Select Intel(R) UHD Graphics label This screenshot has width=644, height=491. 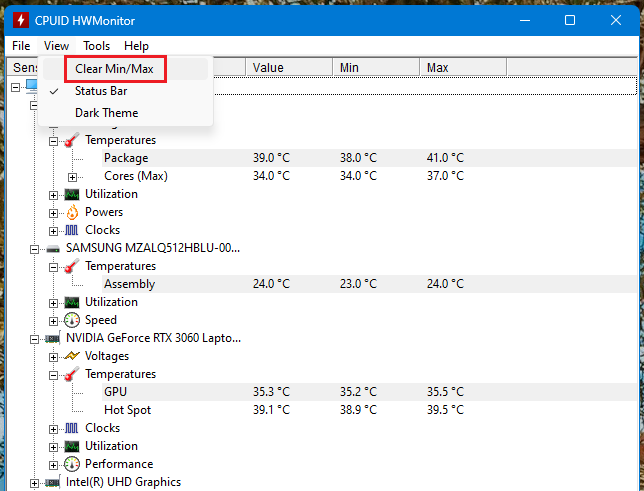tap(123, 482)
